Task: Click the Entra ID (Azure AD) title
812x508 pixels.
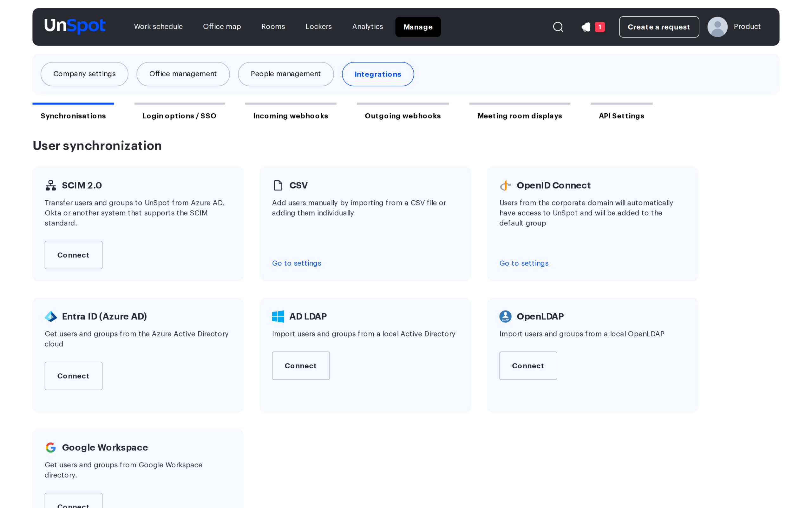Action: (x=104, y=317)
